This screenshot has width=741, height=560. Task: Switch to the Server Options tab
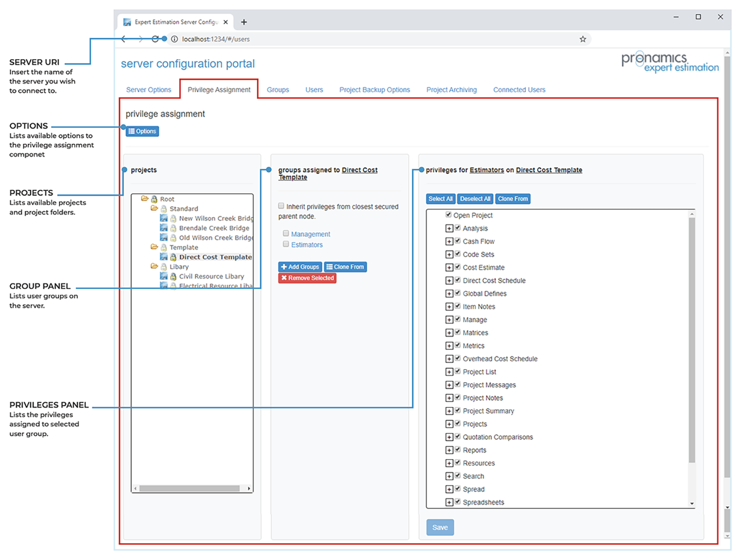point(149,90)
